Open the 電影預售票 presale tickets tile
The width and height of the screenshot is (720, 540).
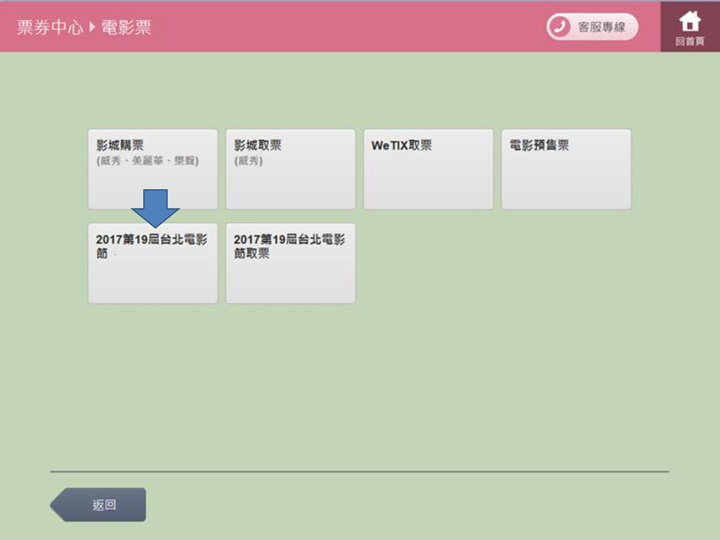point(566,169)
